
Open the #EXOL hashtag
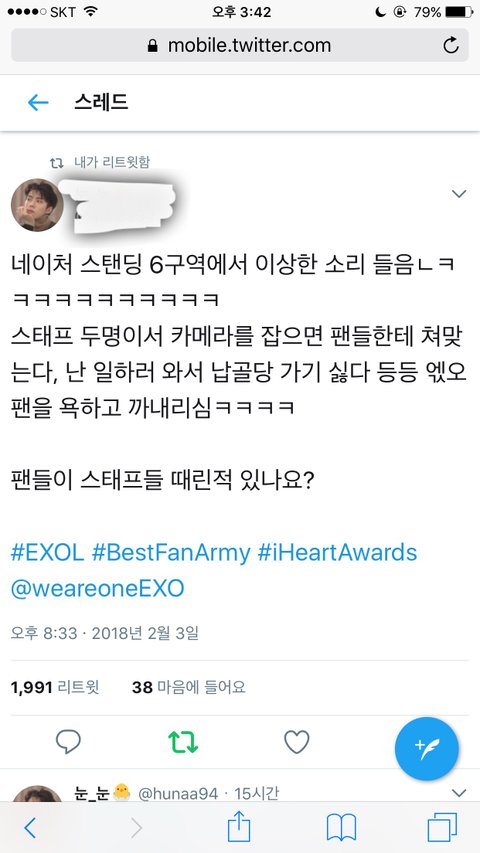[47, 553]
